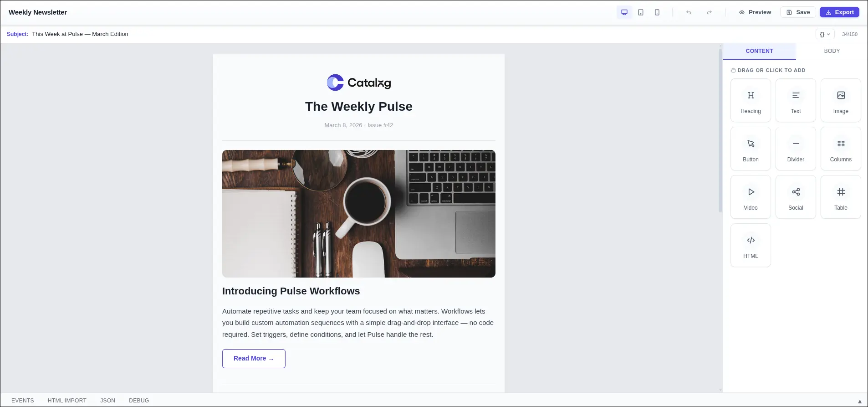Image resolution: width=868 pixels, height=407 pixels.
Task: Add a Social block
Action: click(796, 197)
